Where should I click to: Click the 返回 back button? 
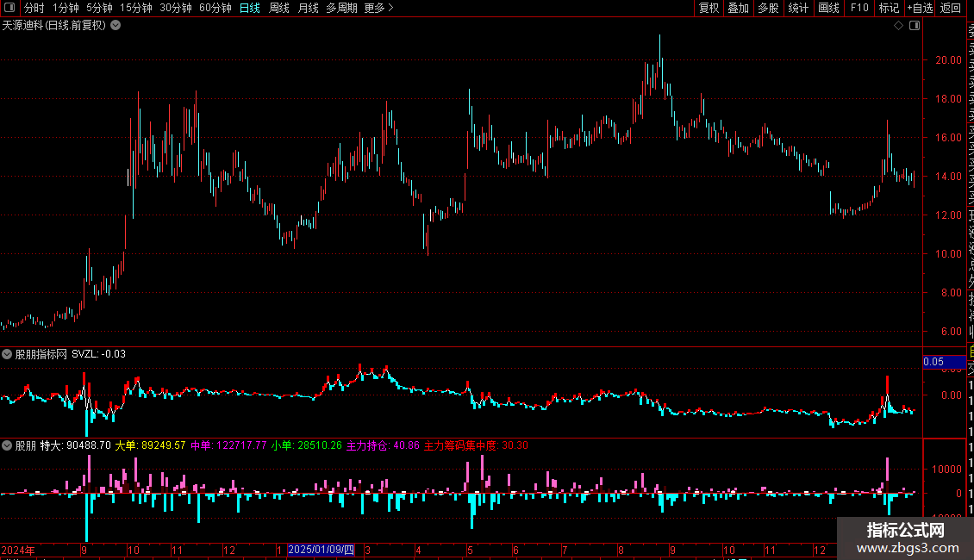pos(951,8)
